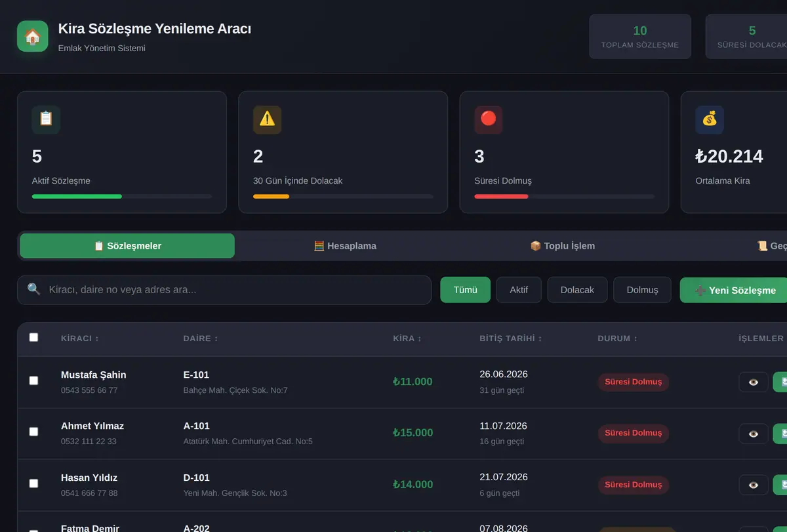
Task: Click the Toplam Sözleşme counter in header
Action: coord(640,37)
